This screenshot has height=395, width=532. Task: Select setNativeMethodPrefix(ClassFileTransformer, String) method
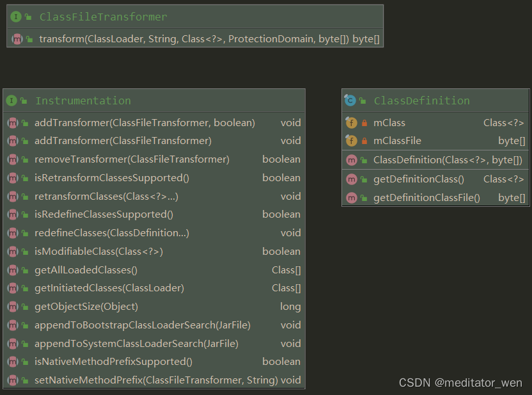click(x=157, y=380)
